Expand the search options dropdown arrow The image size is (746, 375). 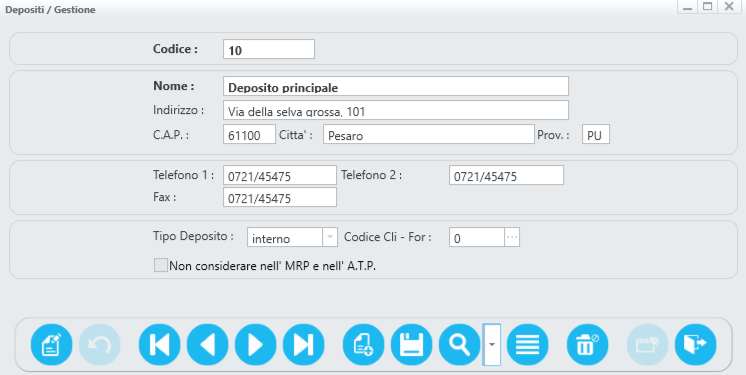(x=492, y=345)
